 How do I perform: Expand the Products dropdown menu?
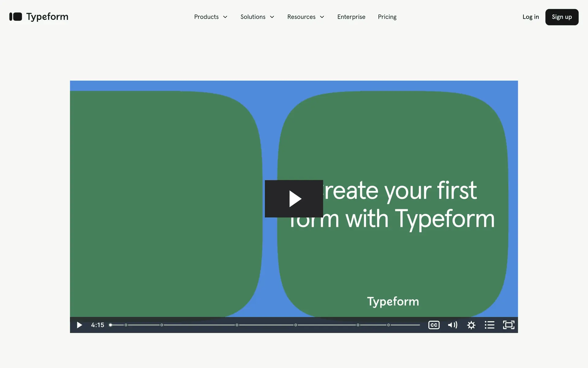pos(211,17)
